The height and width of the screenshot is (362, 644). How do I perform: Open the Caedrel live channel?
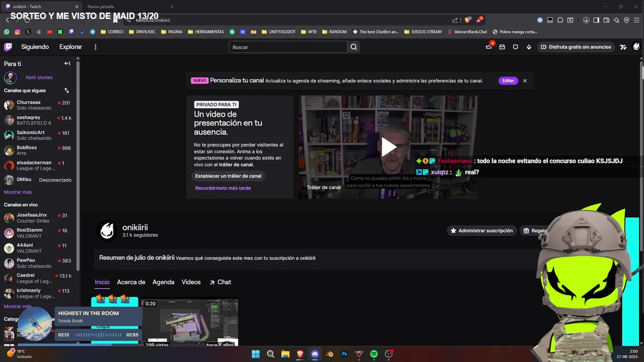tap(38, 278)
